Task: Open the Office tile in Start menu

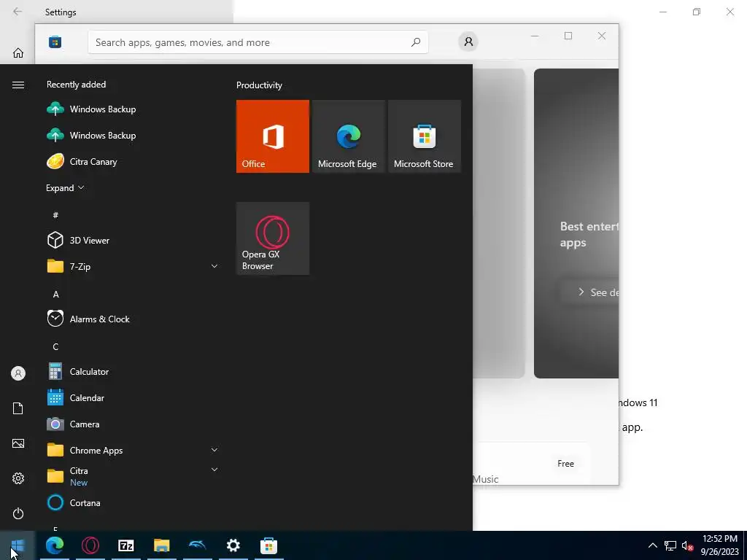Action: tap(273, 136)
